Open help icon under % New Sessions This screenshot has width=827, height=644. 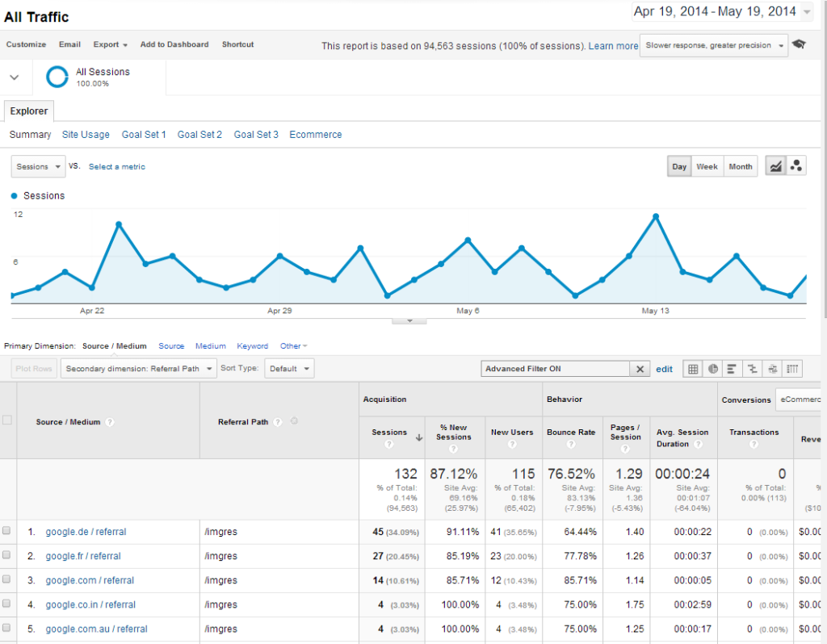(x=454, y=449)
